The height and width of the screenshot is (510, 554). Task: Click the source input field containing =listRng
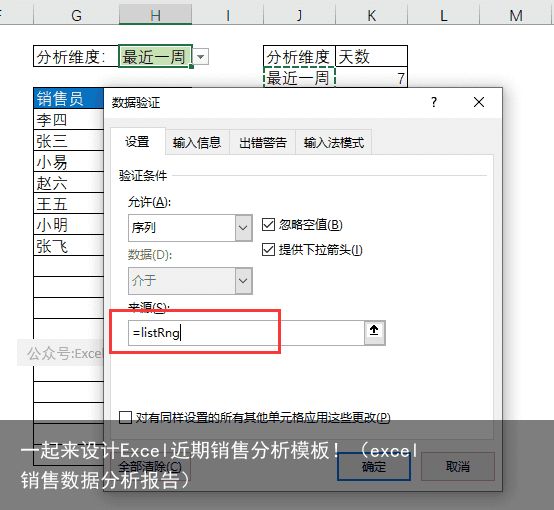(x=246, y=333)
